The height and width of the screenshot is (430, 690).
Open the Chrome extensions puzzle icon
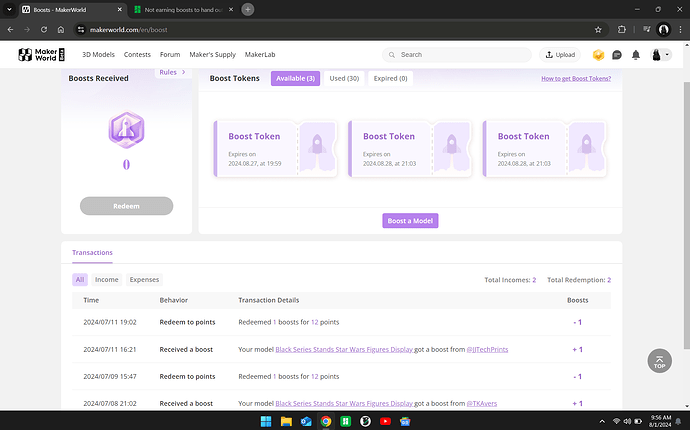pos(621,30)
